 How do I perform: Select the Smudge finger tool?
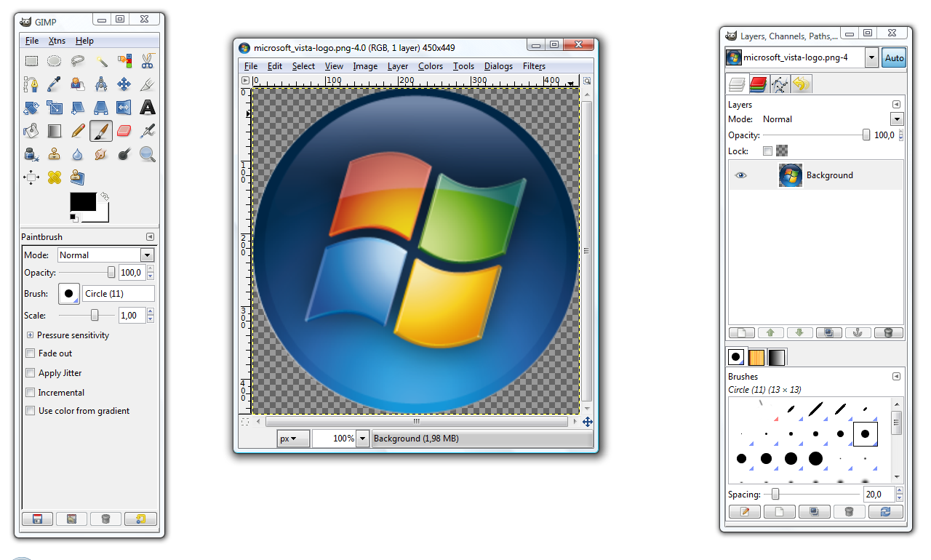tap(101, 154)
